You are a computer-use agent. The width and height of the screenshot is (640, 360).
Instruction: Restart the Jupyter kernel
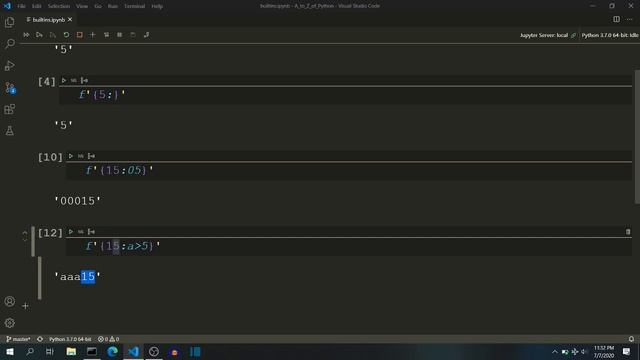pyautogui.click(x=66, y=35)
